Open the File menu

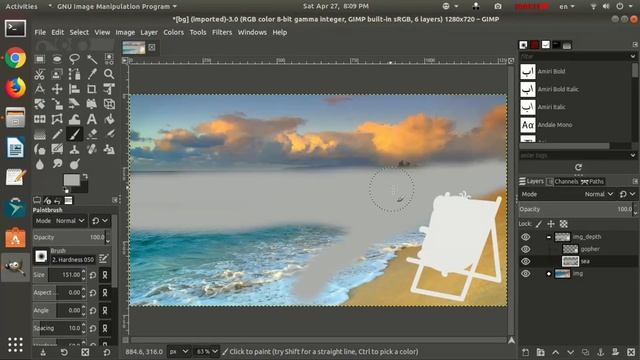point(40,32)
